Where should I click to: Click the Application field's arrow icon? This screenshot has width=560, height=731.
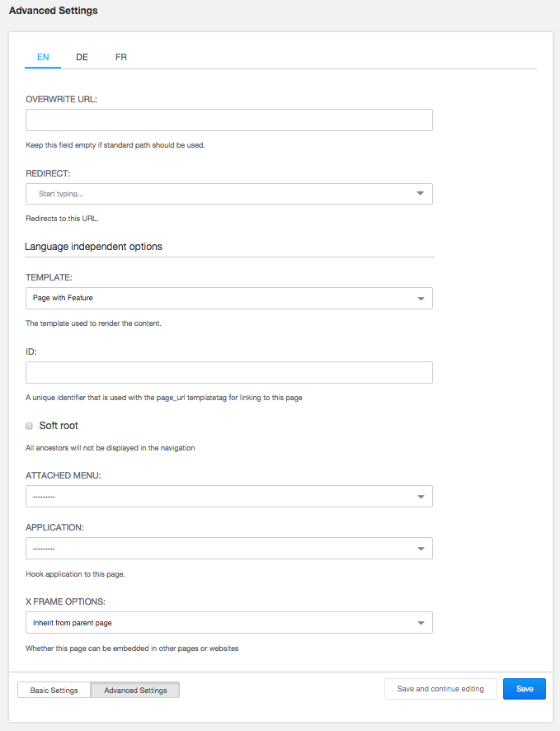pyautogui.click(x=420, y=549)
